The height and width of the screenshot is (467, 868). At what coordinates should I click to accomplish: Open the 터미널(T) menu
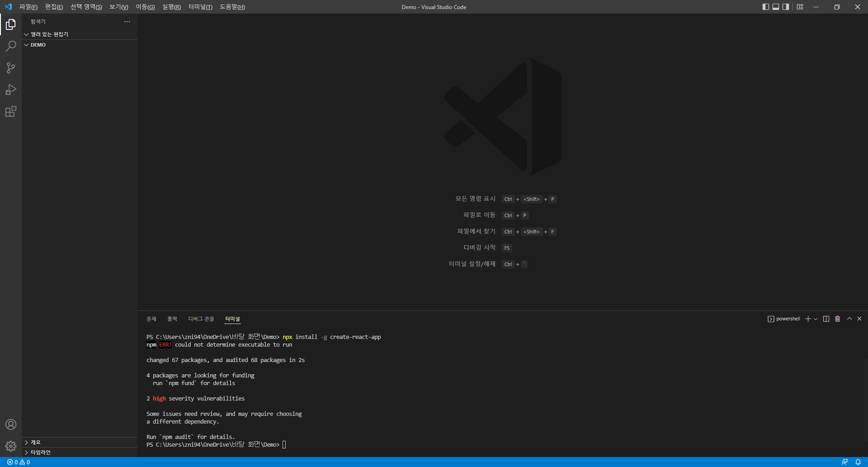[200, 7]
